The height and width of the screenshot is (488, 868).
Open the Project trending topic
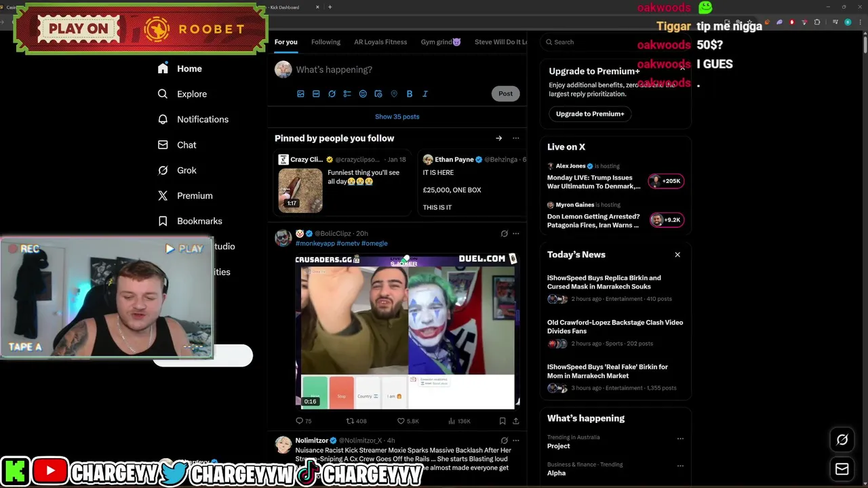559,446
